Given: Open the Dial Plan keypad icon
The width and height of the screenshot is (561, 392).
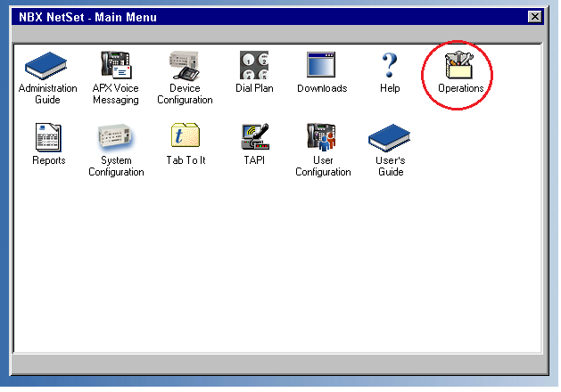Looking at the screenshot, I should click(x=253, y=66).
